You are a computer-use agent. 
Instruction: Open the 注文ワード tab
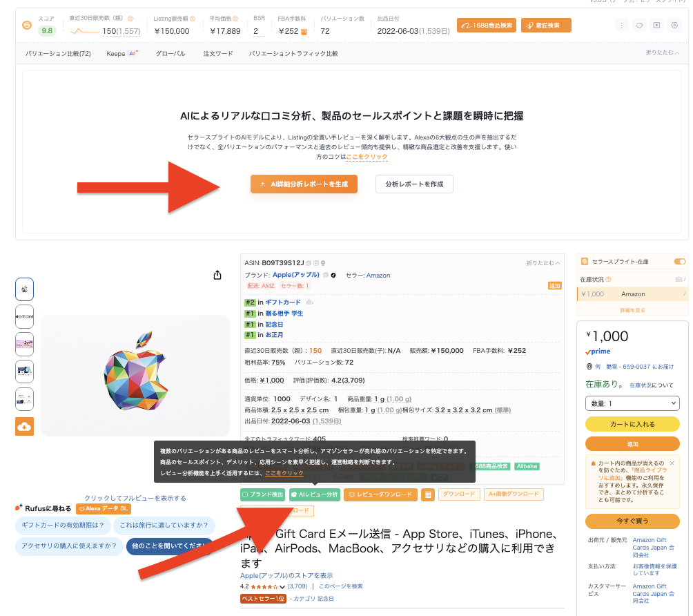tap(218, 53)
